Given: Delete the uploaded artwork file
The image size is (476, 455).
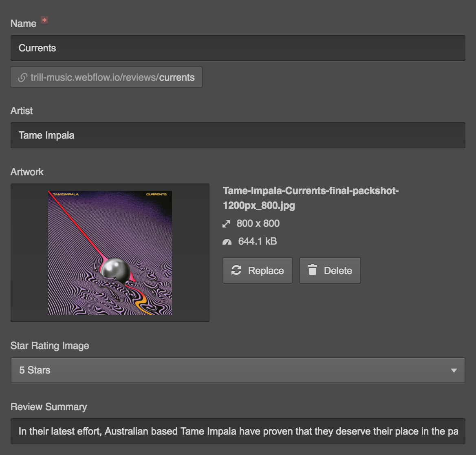Looking at the screenshot, I should pyautogui.click(x=330, y=270).
